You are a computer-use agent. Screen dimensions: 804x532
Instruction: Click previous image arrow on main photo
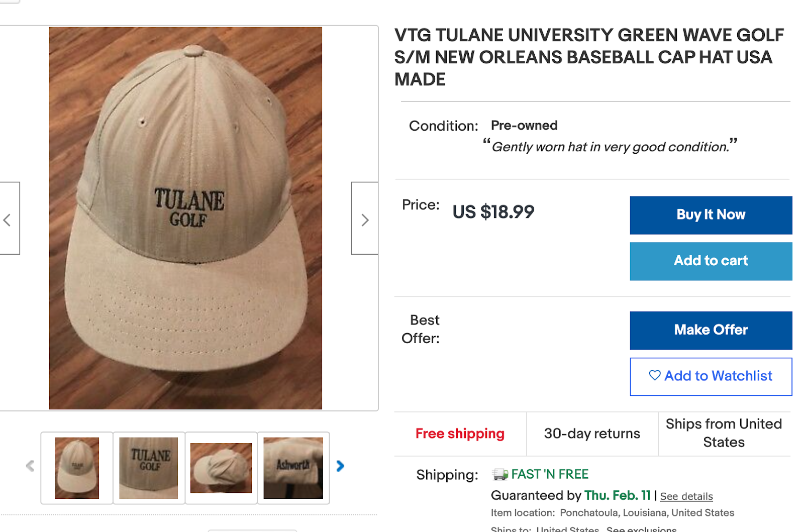(8, 219)
